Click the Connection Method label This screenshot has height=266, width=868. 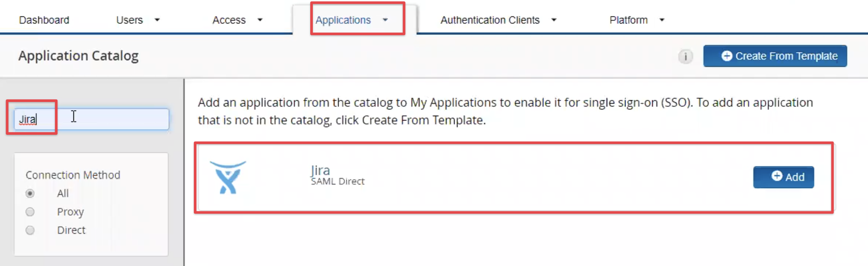[x=73, y=175]
